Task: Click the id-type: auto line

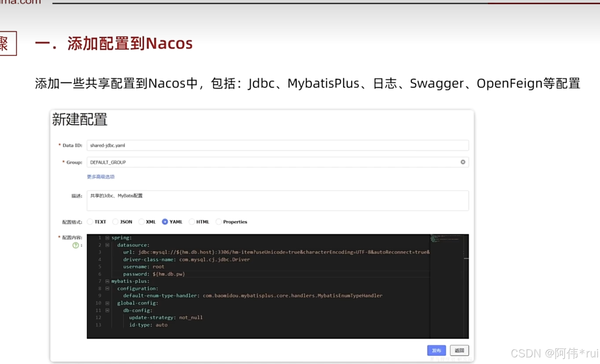Action: tap(148, 325)
